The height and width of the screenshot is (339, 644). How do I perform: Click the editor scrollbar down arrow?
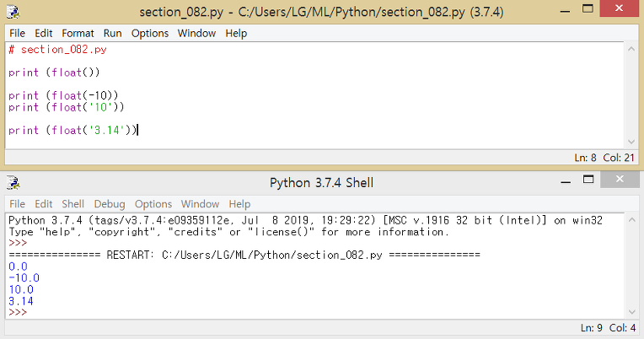point(631,142)
